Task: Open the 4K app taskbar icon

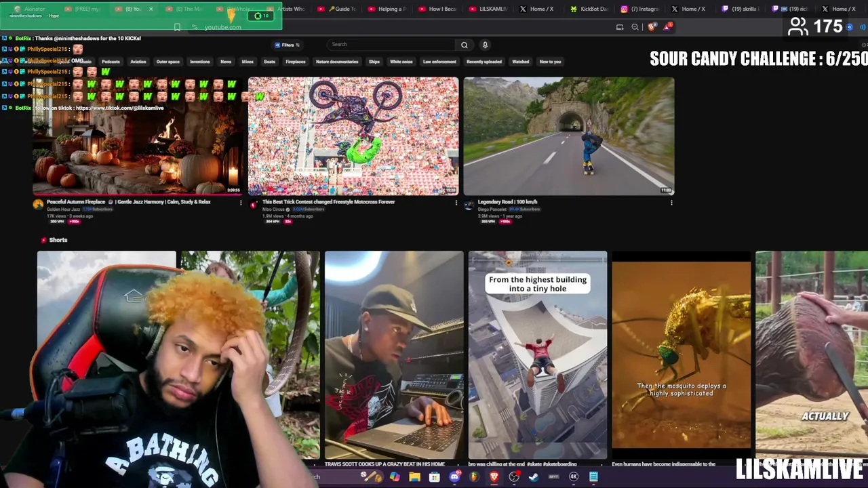Action: pos(574,477)
